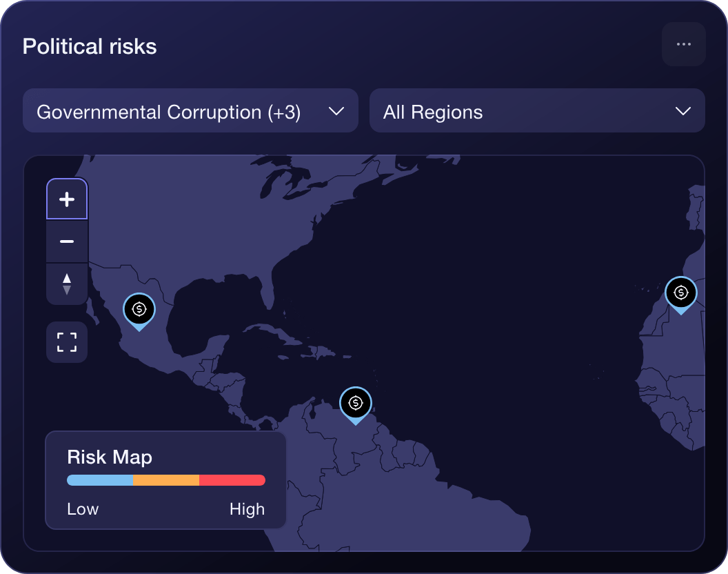
Task: Click the Risk Map legend header
Action: click(x=110, y=457)
